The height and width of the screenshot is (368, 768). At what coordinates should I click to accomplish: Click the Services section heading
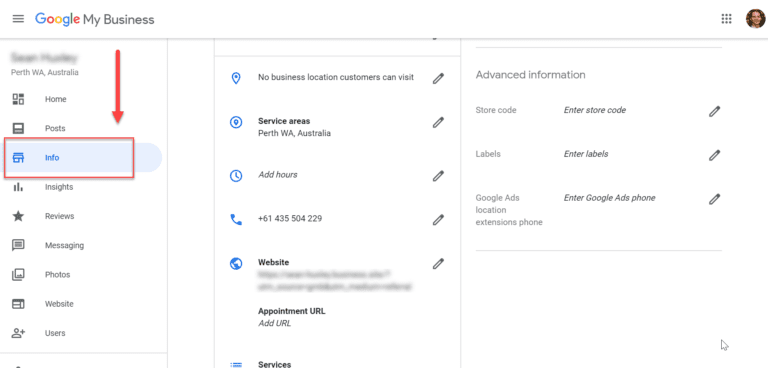pyautogui.click(x=274, y=364)
